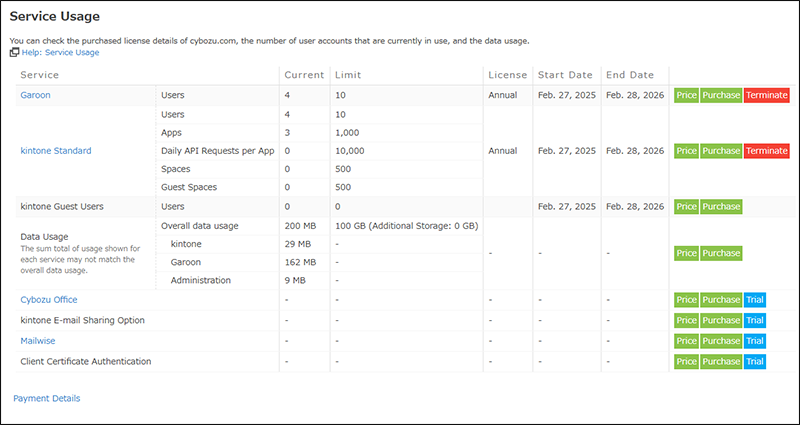Click Purchase button in Garoon row
The width and height of the screenshot is (800, 425).
721,95
